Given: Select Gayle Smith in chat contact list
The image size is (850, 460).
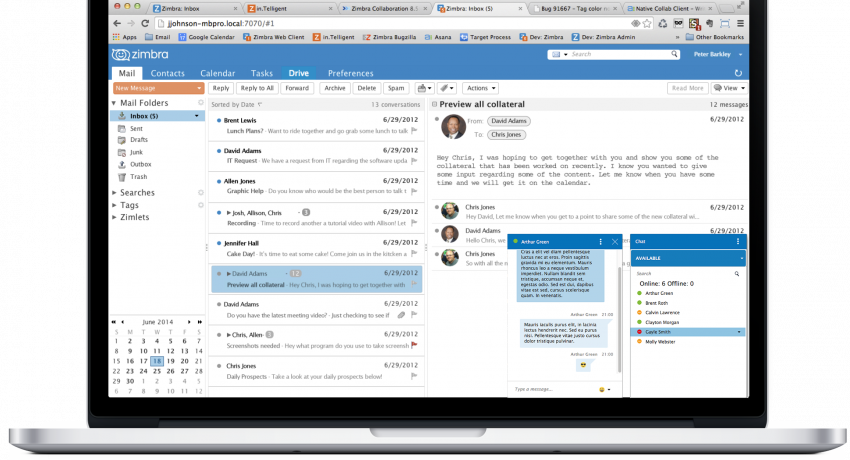Looking at the screenshot, I should (688, 332).
